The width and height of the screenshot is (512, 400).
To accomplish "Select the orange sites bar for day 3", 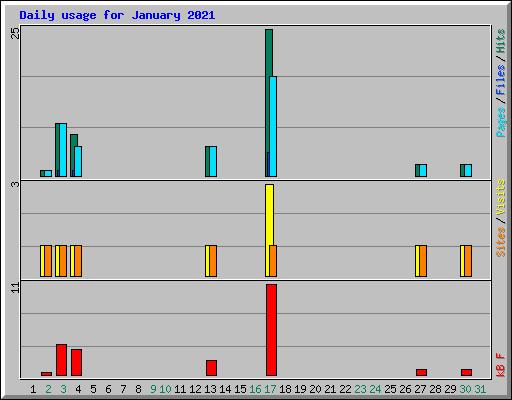I will [63, 261].
